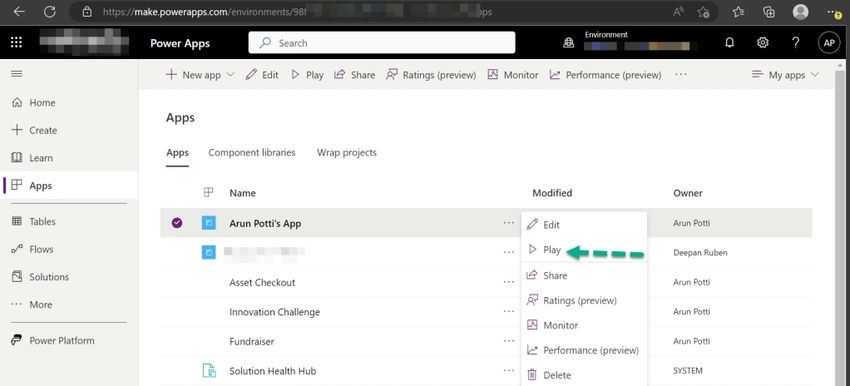Open New app dropdown
The image size is (850, 386).
click(x=200, y=75)
